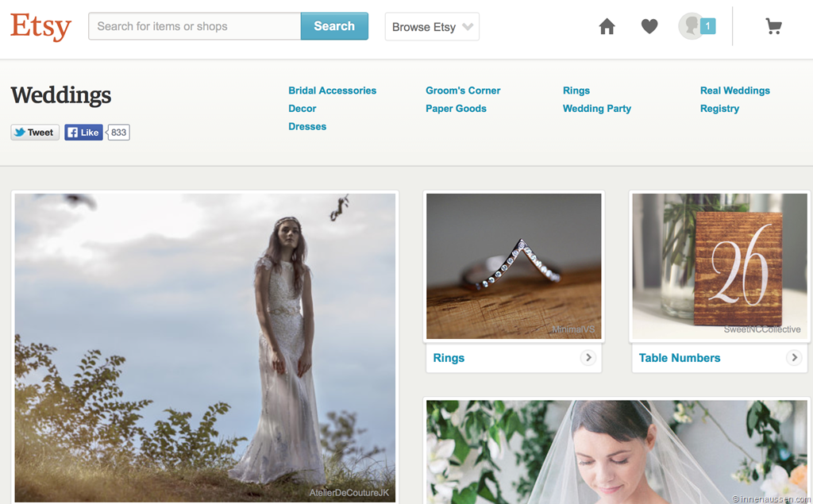Screen dimensions: 813x504
Task: Click the SweetNCCollective shop credit
Action: tap(762, 329)
